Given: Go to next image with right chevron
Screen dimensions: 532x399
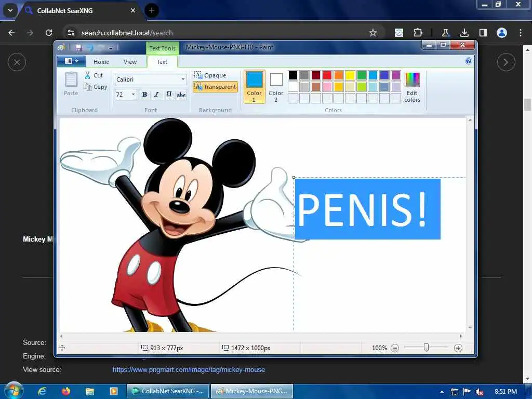Looking at the screenshot, I should (x=506, y=62).
